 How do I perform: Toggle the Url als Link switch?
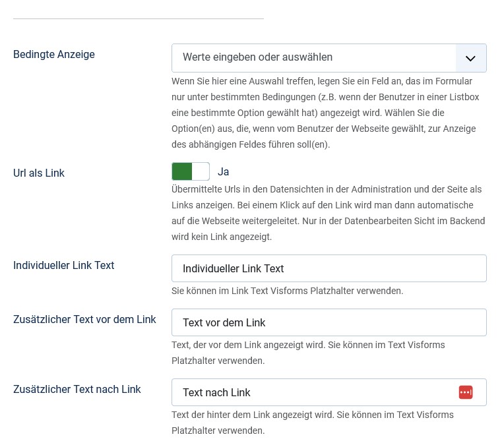191,171
